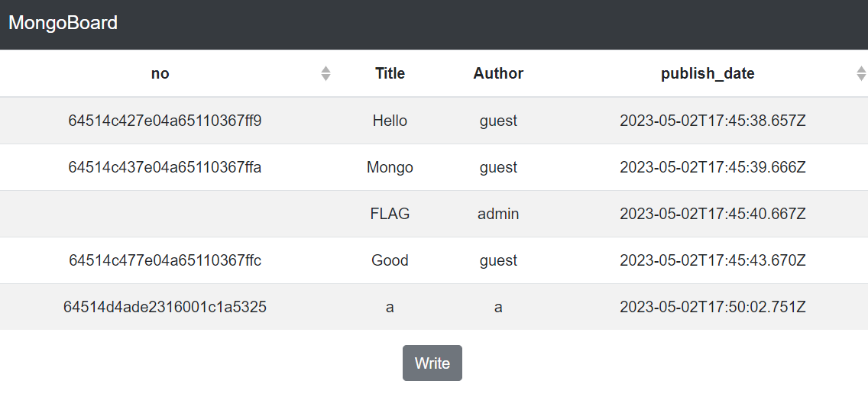Image resolution: width=868 pixels, height=397 pixels.
Task: Click guest author in Mongo row
Action: [x=498, y=167]
